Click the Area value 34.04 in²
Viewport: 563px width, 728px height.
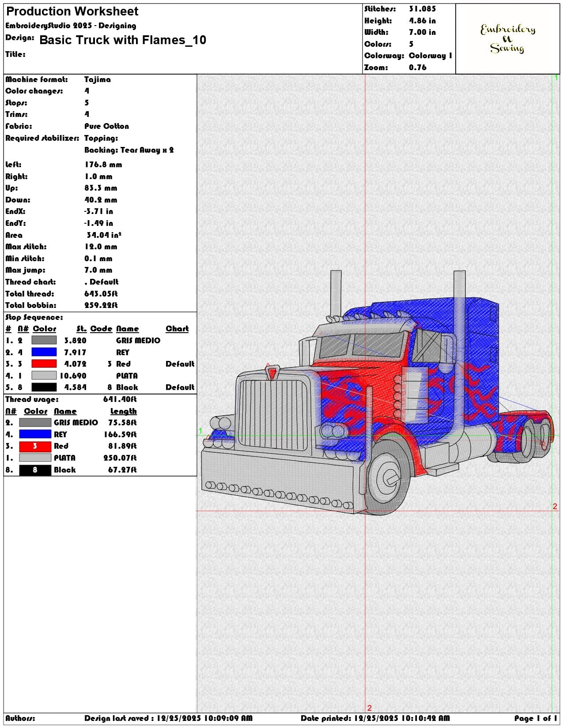[104, 235]
